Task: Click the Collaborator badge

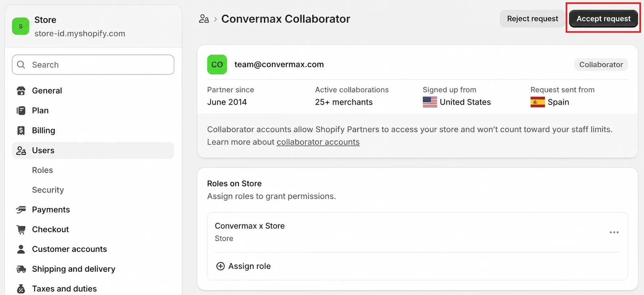Action: click(x=601, y=65)
